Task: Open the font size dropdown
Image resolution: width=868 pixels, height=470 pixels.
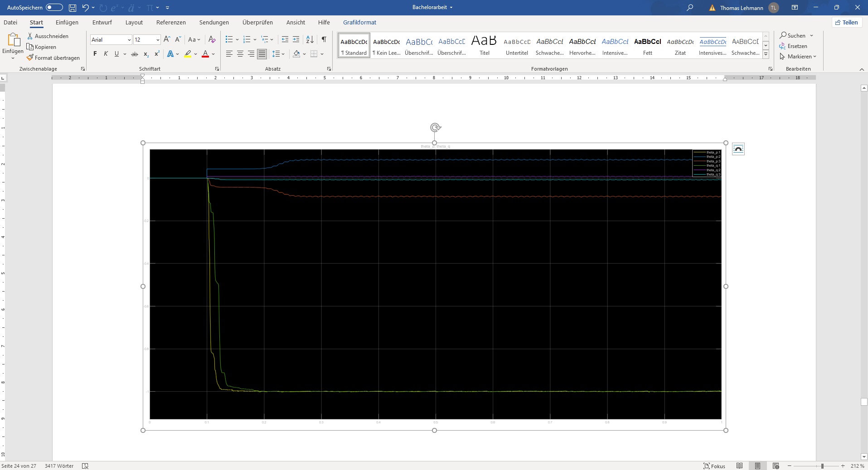Action: click(158, 40)
